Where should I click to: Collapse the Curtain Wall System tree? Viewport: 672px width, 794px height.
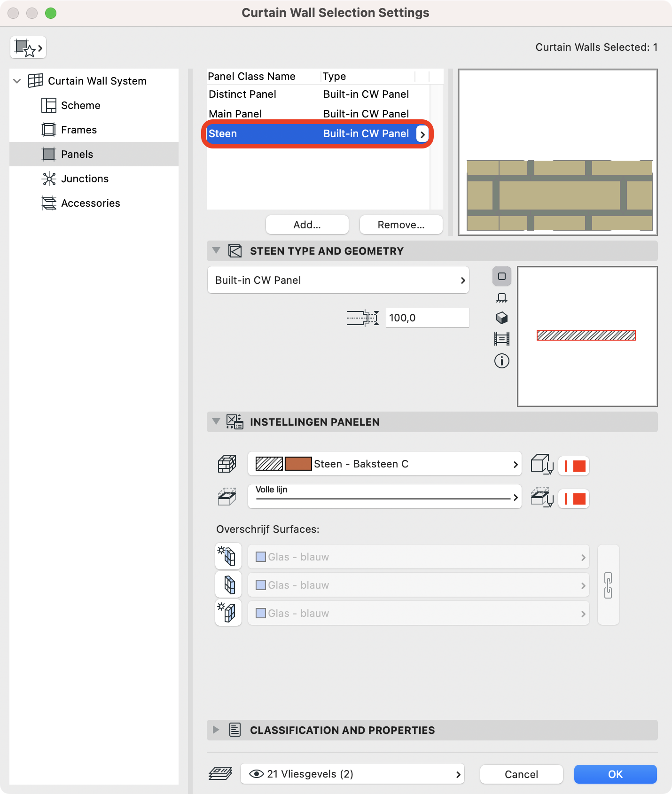(17, 81)
